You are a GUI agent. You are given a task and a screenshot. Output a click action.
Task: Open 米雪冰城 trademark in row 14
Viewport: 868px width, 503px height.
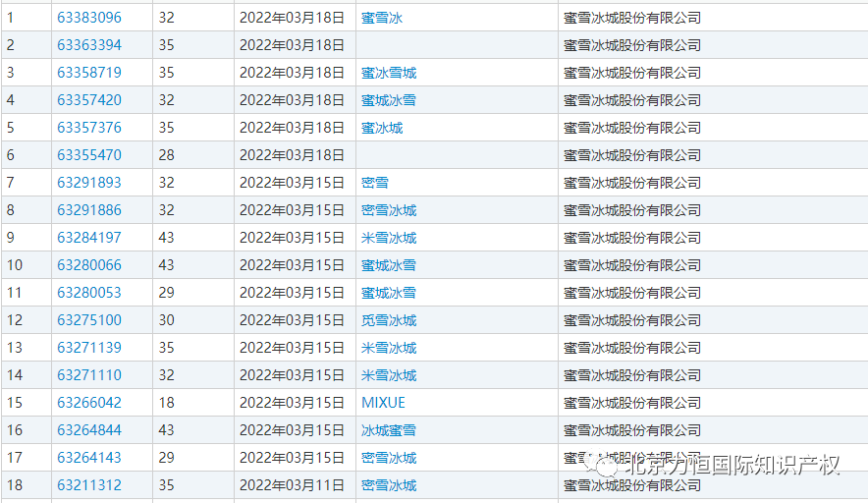coord(389,375)
